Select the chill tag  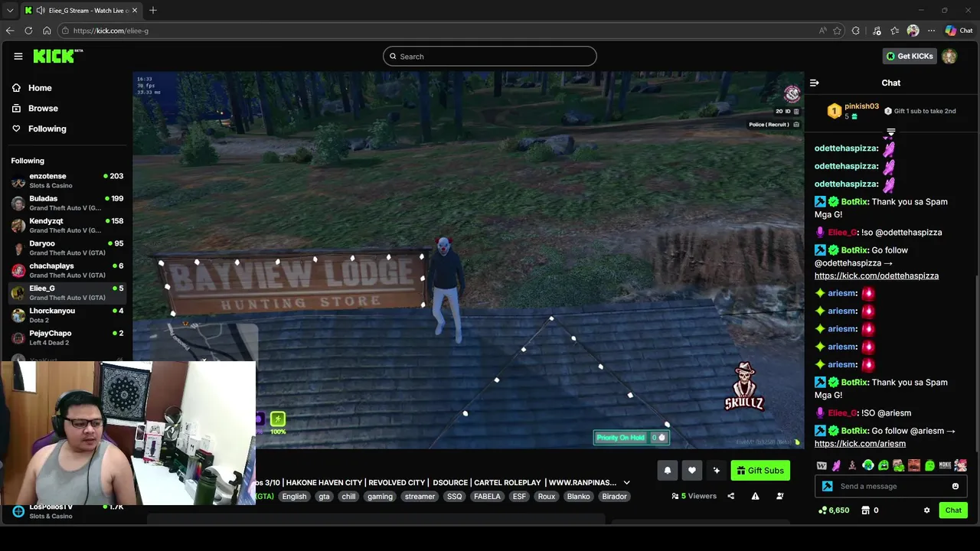[x=348, y=497]
